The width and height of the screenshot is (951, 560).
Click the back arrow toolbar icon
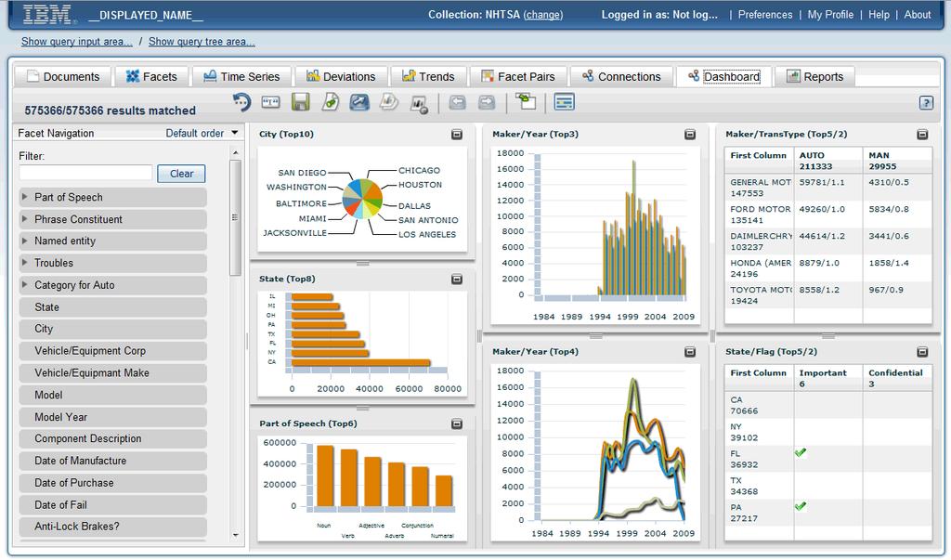pos(457,102)
